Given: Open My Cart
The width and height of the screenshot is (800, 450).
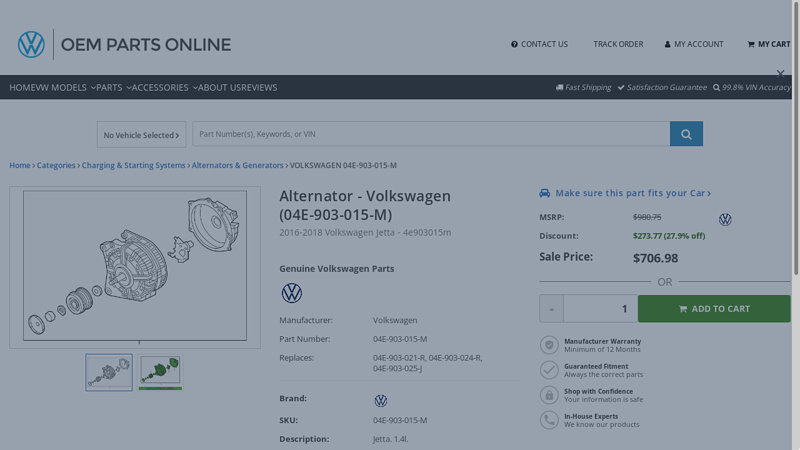Looking at the screenshot, I should tap(769, 44).
